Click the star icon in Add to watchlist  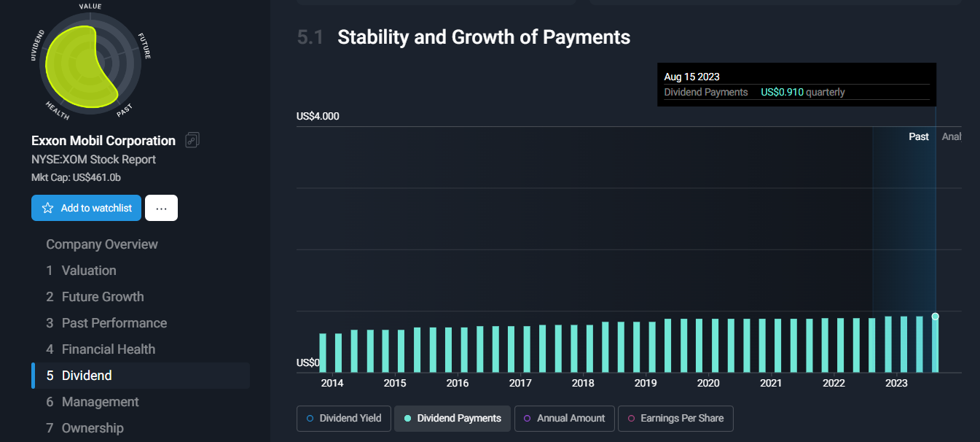(48, 208)
